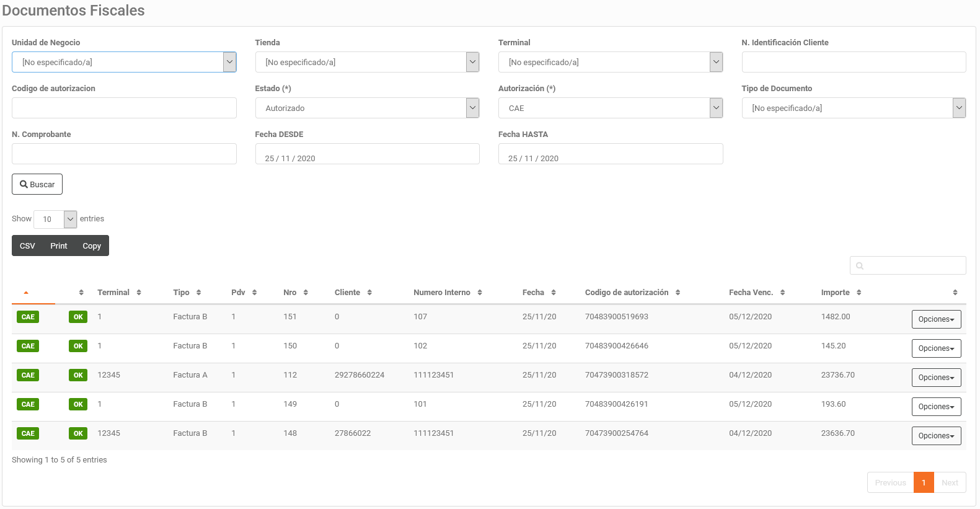Screen dimensions: 980x509
Task: Click authorization code 70483900519693
Action: (x=617, y=317)
